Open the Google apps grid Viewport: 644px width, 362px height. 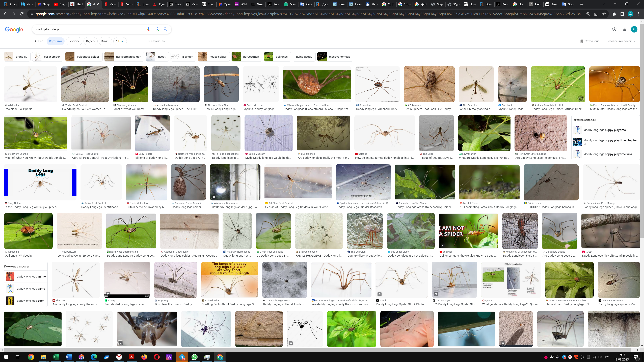click(x=624, y=29)
